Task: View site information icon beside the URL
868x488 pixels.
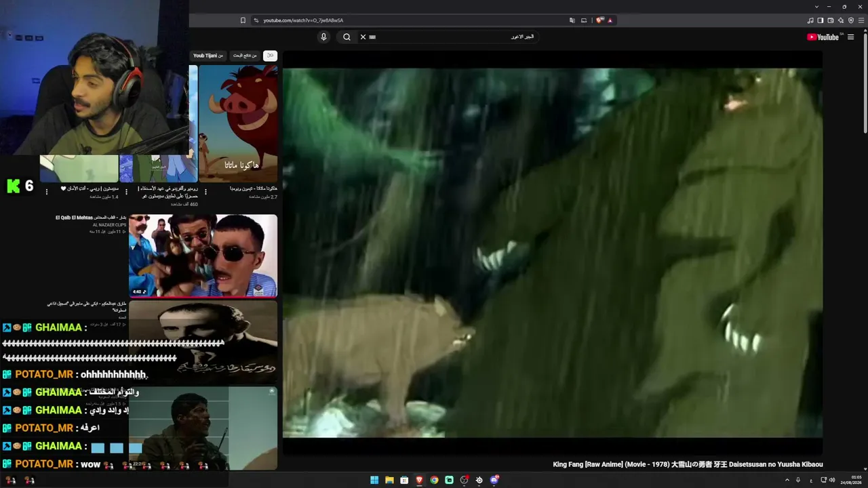Action: click(256, 20)
